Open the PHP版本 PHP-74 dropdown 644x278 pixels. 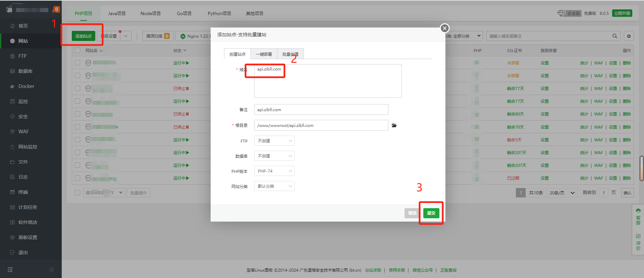click(x=274, y=171)
